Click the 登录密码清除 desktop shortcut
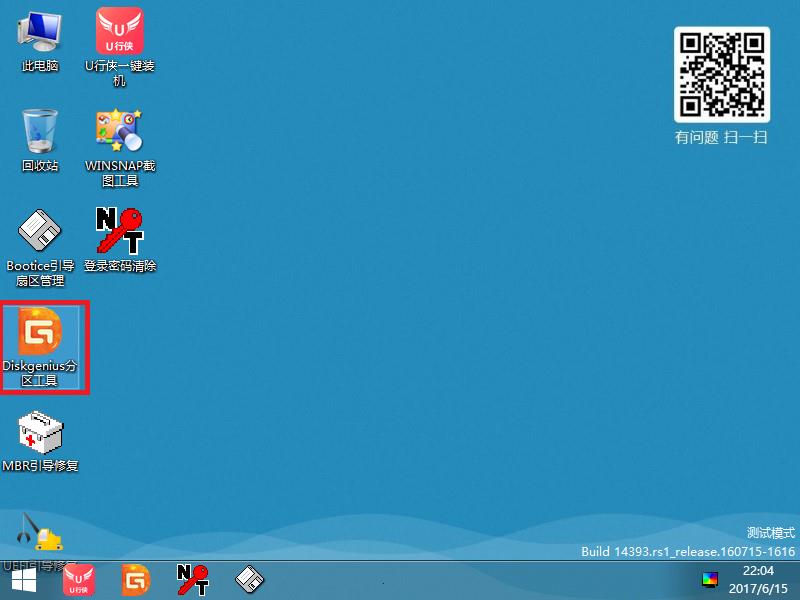800x600 pixels. [x=120, y=240]
